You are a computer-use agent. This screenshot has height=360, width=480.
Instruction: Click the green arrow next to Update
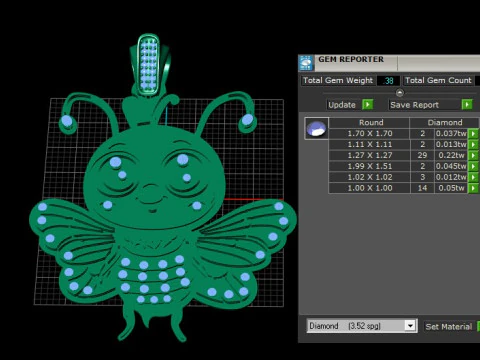click(367, 105)
